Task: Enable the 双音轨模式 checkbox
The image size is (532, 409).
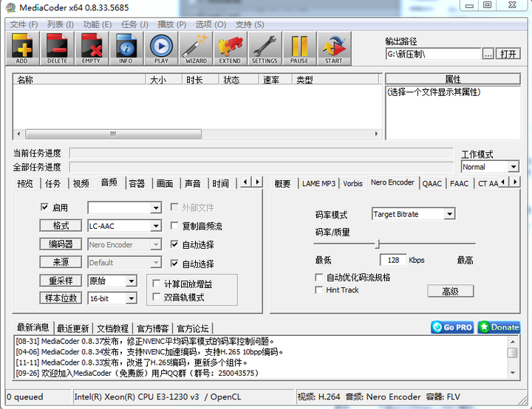Action: pyautogui.click(x=157, y=297)
